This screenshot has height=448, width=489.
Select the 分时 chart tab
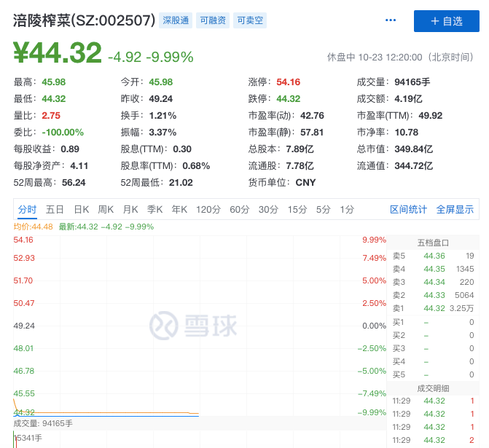coord(28,210)
